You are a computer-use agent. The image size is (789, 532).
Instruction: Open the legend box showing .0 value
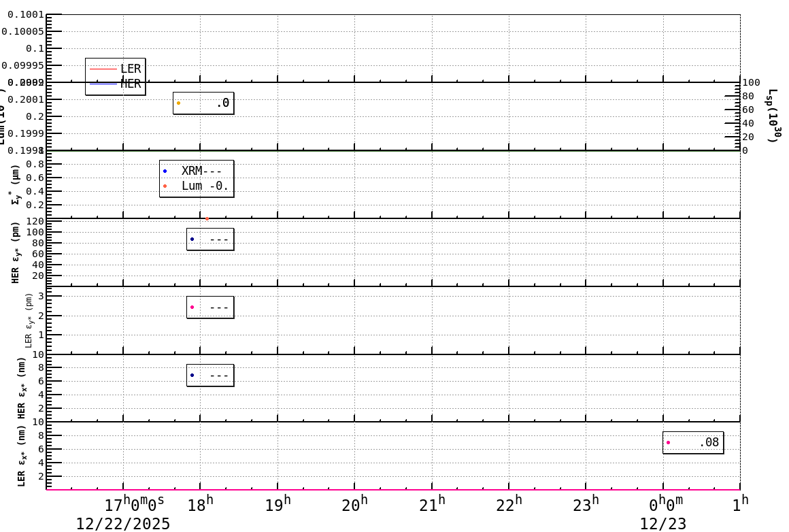pos(203,103)
